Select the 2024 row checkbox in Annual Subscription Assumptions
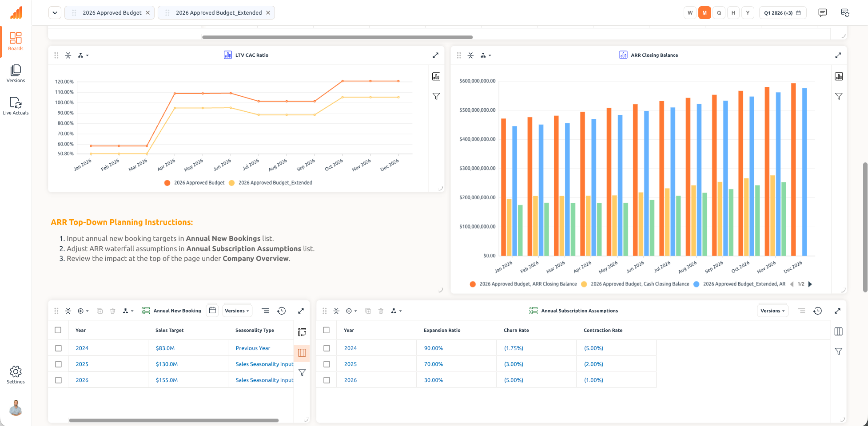Viewport: 868px width, 426px height. pos(326,348)
